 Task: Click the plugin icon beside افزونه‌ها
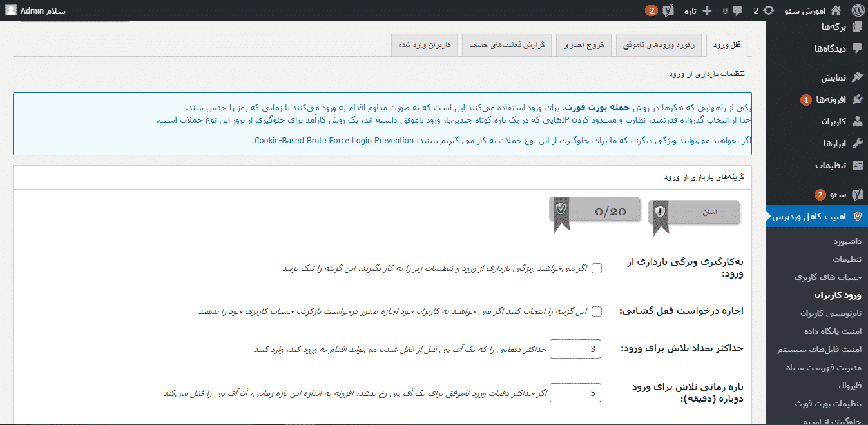[x=857, y=99]
